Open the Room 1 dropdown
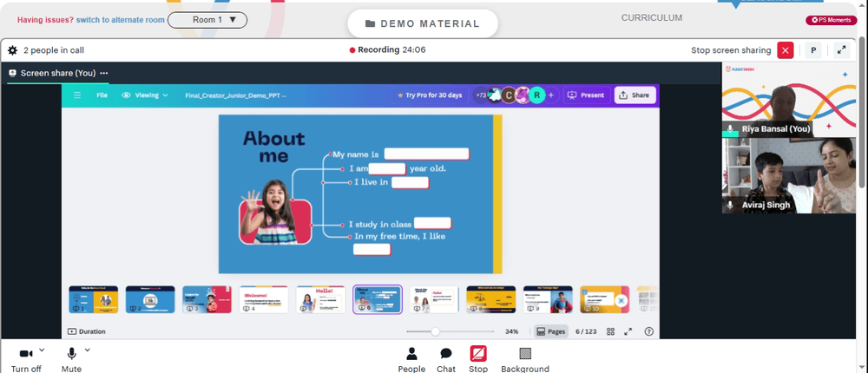The image size is (868, 373). pos(207,20)
